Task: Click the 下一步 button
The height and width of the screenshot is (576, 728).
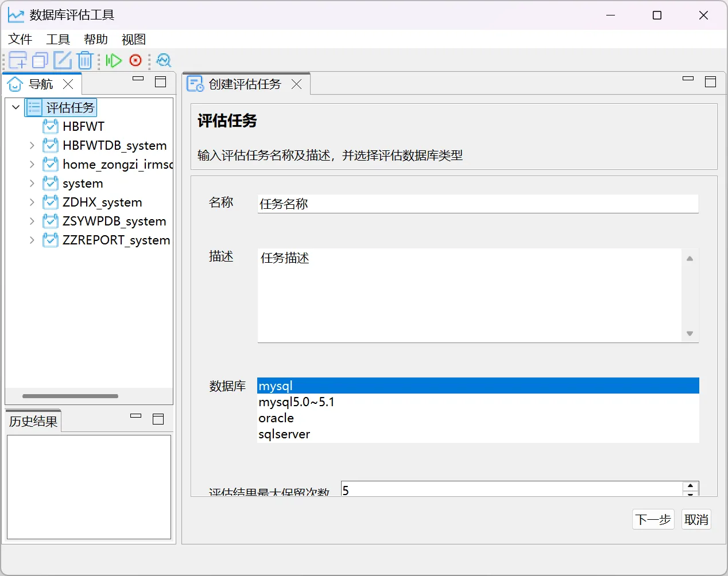Action: [653, 520]
